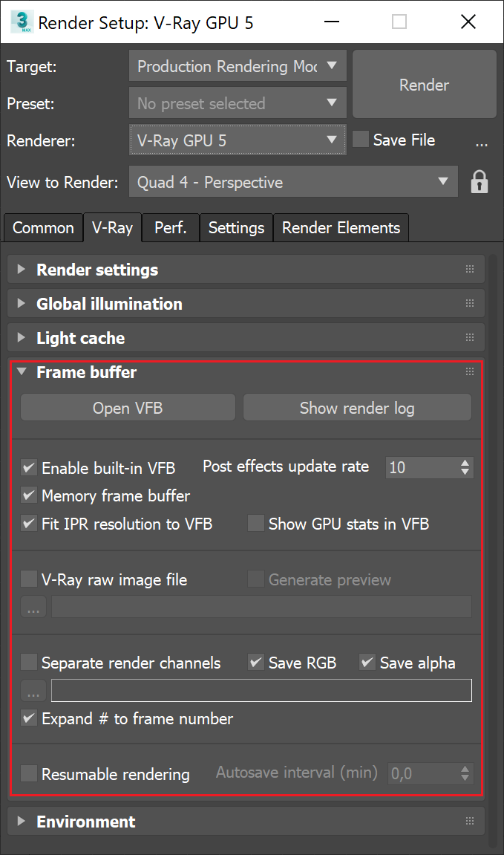The width and height of the screenshot is (504, 855).
Task: Browse for separate render channels path
Action: [33, 692]
